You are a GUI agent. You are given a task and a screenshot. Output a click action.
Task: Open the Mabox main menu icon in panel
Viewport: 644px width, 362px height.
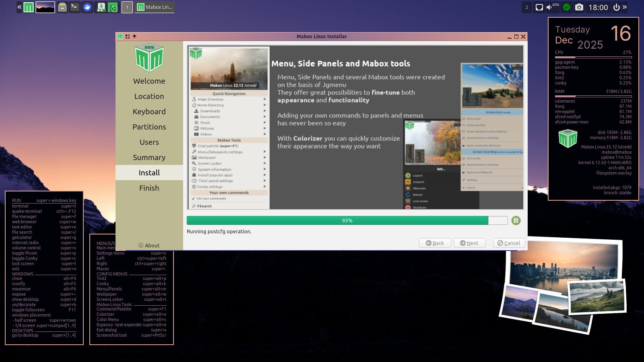click(29, 7)
